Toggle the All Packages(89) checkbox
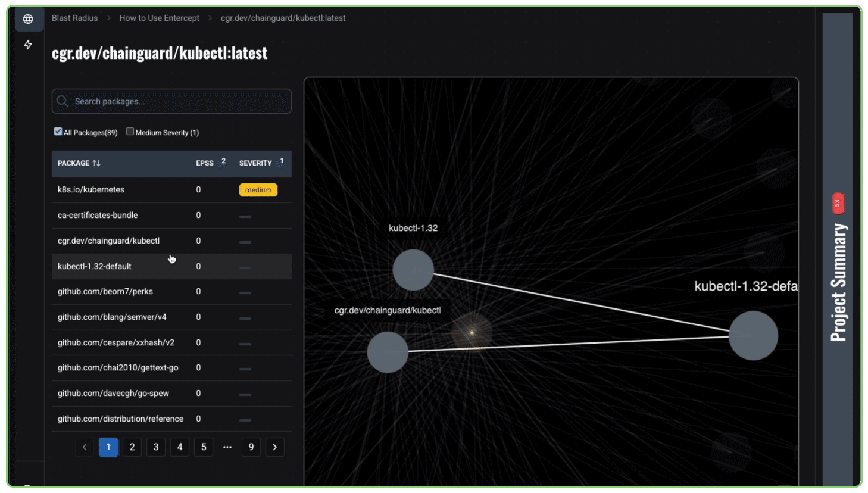Screen dimensions: 868x493 pos(58,132)
